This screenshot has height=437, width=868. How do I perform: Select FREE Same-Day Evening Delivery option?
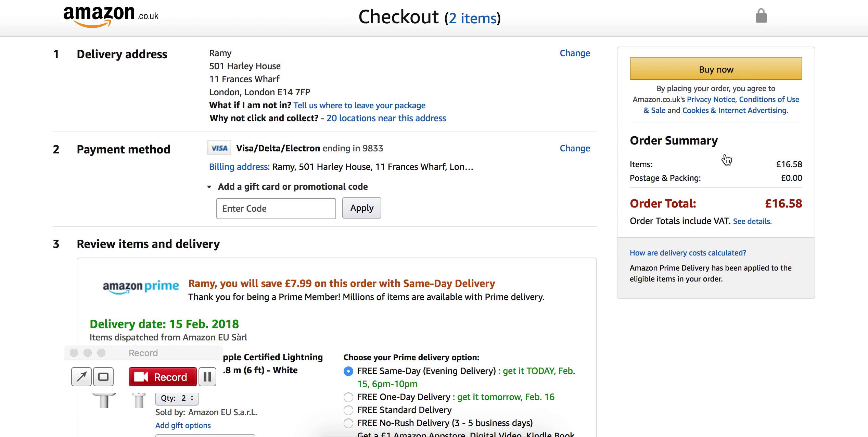(x=348, y=371)
